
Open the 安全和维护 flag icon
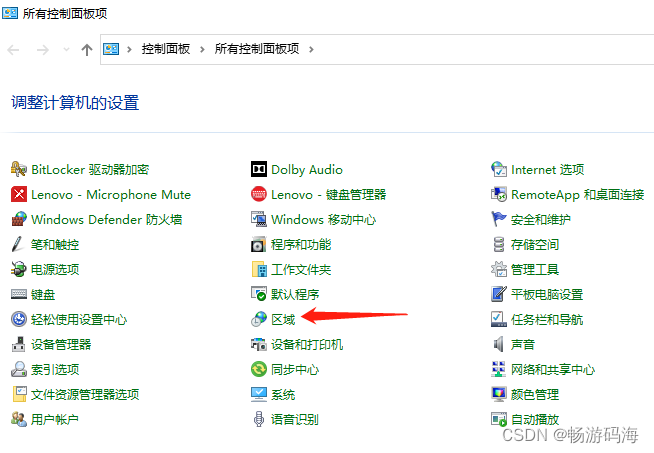(x=499, y=219)
